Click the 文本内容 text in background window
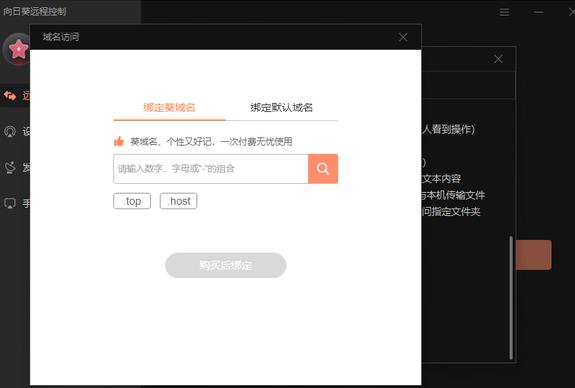The width and height of the screenshot is (575, 388). (441, 179)
